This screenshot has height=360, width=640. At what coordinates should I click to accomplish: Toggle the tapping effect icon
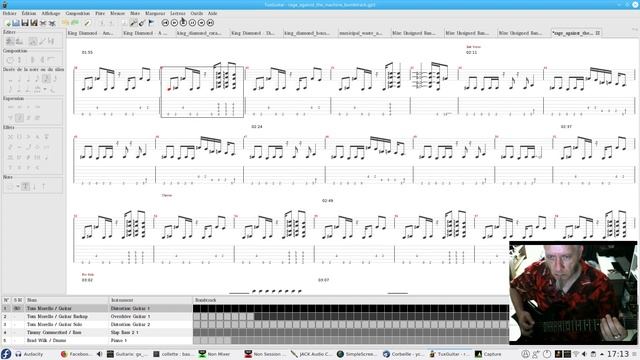10,167
